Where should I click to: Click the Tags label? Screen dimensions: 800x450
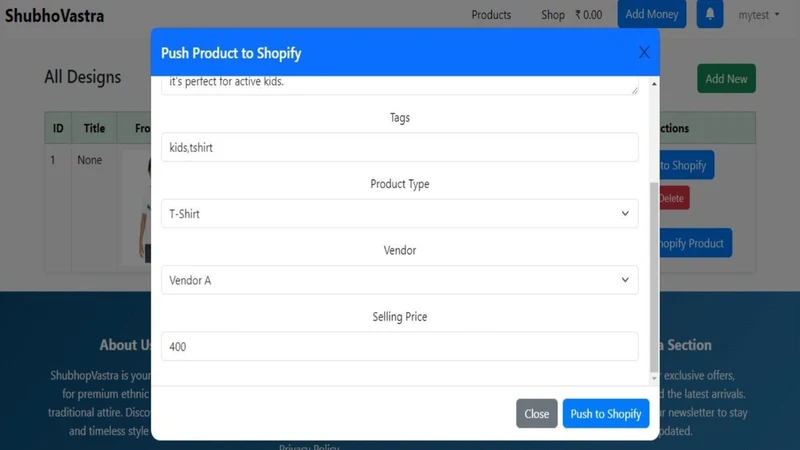click(399, 117)
